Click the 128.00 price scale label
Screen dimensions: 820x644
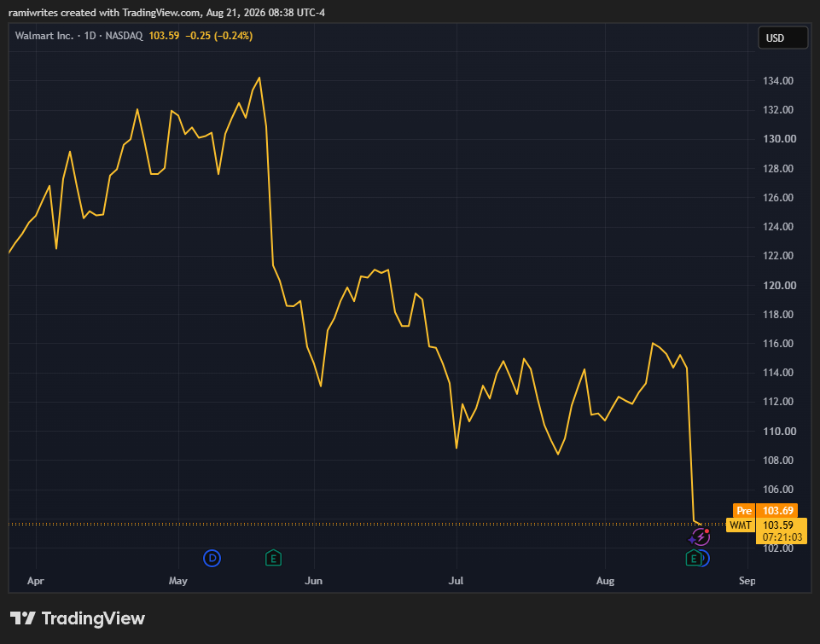[x=777, y=168]
